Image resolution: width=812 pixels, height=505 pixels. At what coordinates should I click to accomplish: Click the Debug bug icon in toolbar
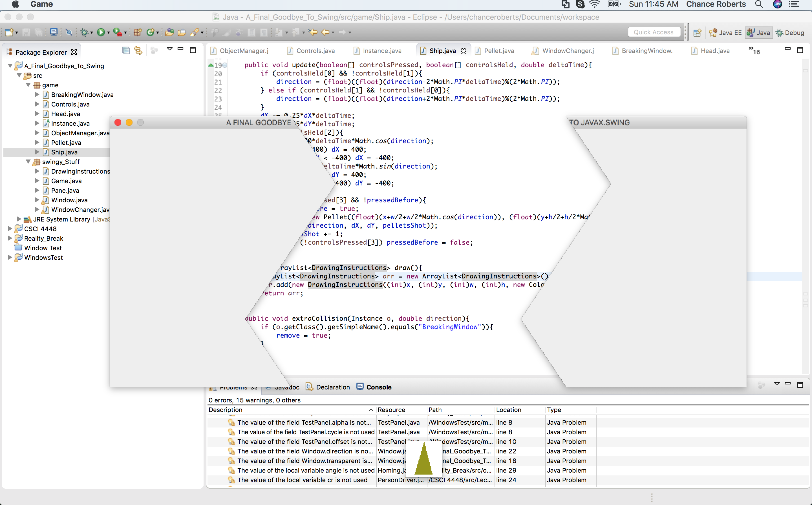coord(84,32)
